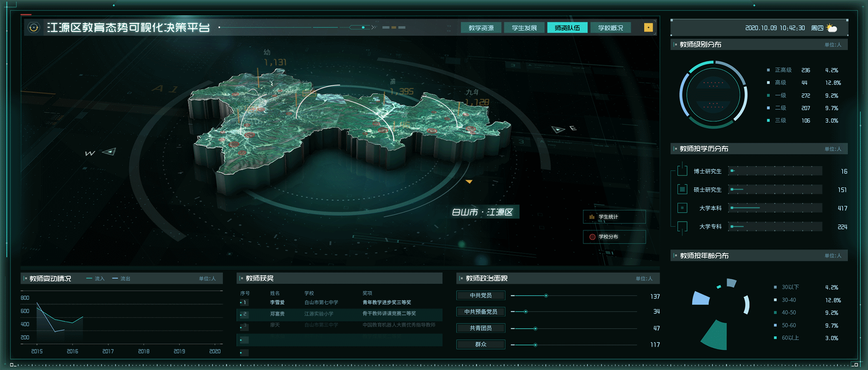
Task: Click the yellow triangle marker below the map
Action: [469, 182]
